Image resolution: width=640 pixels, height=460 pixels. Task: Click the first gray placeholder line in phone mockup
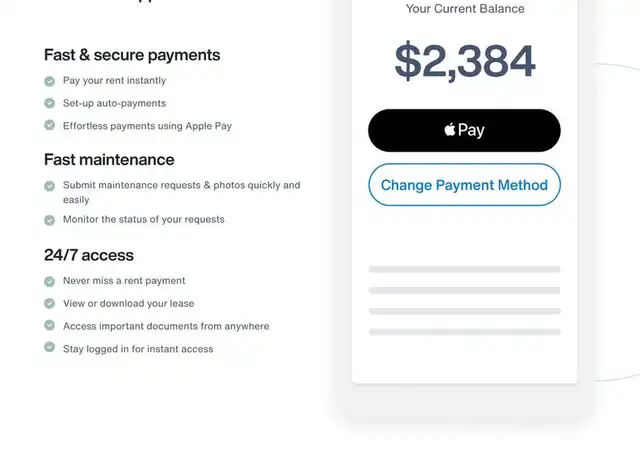pyautogui.click(x=464, y=269)
